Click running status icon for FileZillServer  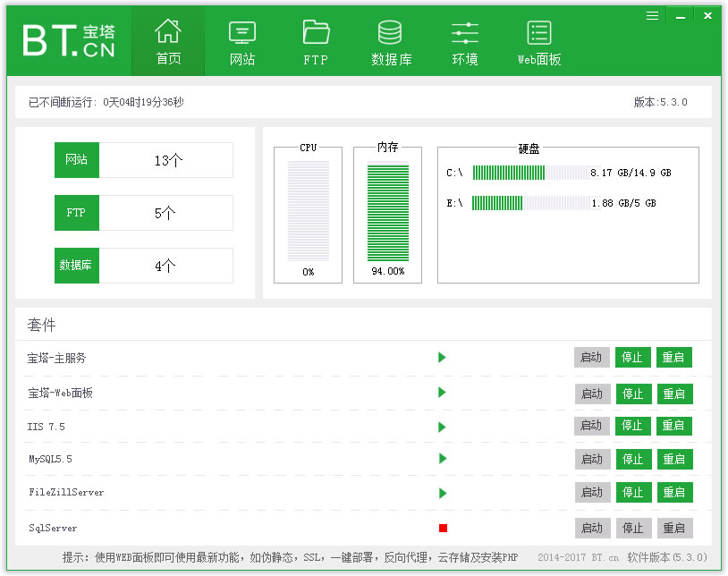click(x=443, y=493)
